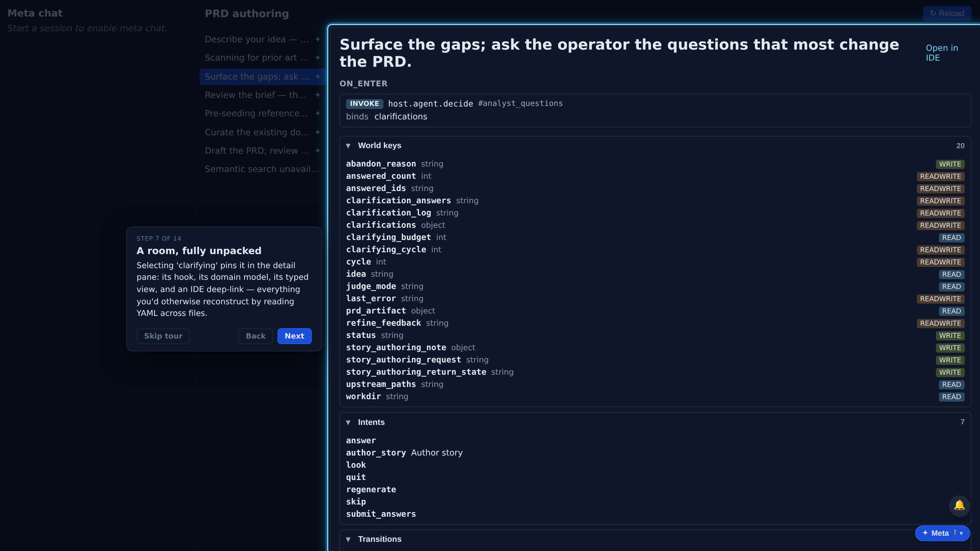Click the 'abandon_reason' world key

pos(381,164)
